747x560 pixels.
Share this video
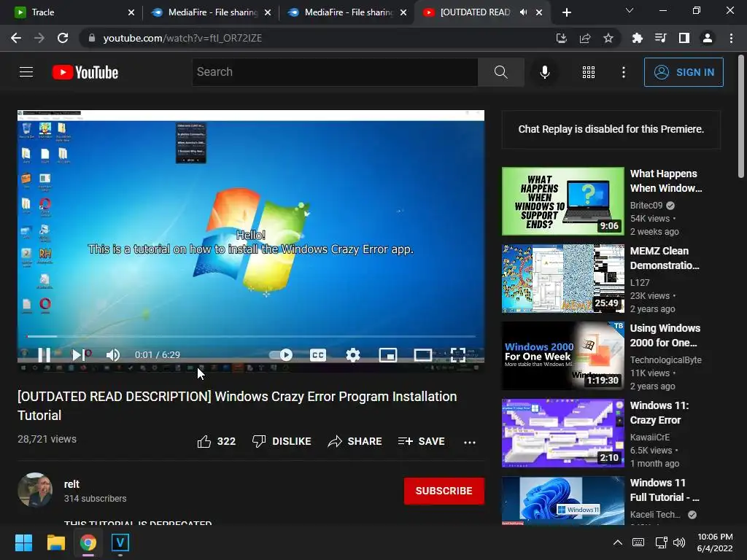point(355,441)
